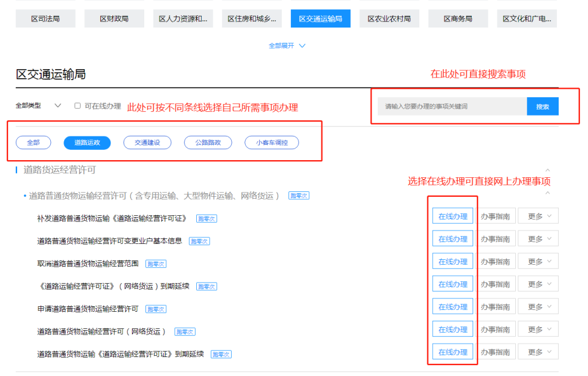
Task: Open 办事指南 for 取消道路普通货物运输经营范围
Action: tap(495, 262)
